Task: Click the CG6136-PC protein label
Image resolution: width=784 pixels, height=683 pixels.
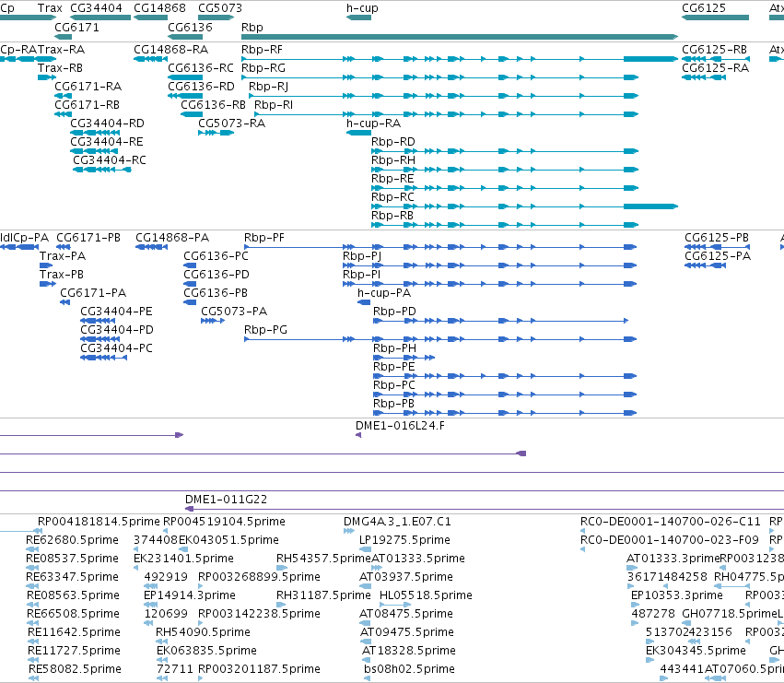Action: [216, 256]
